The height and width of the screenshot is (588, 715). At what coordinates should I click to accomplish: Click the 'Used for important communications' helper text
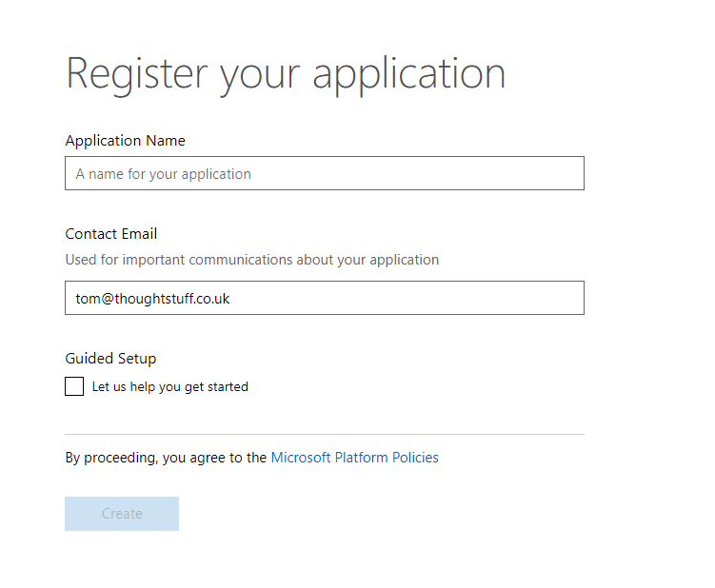click(x=251, y=260)
